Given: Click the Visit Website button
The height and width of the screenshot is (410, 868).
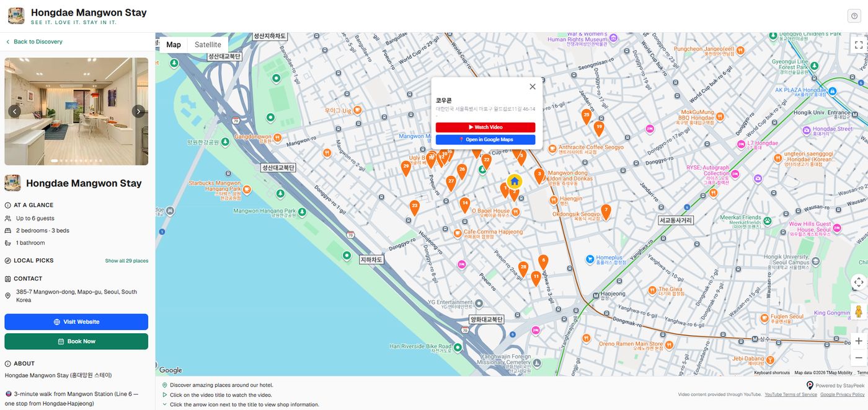Looking at the screenshot, I should [76, 322].
